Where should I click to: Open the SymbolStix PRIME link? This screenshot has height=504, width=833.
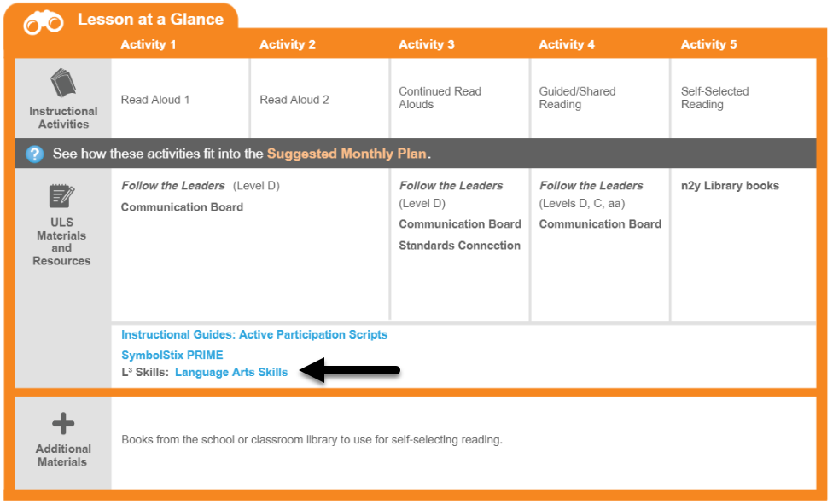[172, 355]
